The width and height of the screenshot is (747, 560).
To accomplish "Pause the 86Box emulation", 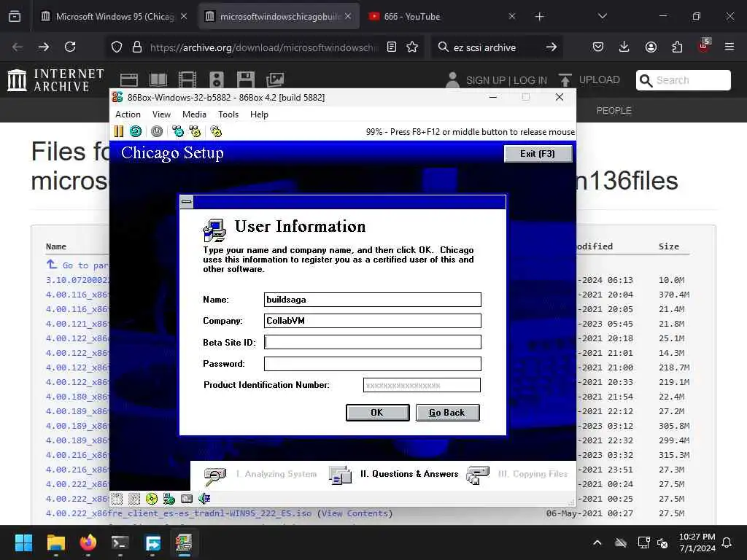I will tap(119, 131).
